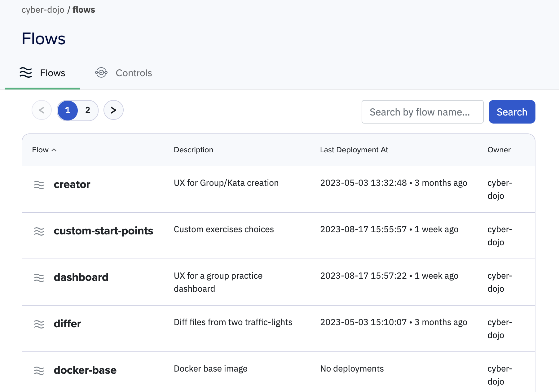
Task: Click the flows breadcrumb item
Action: [x=84, y=10]
